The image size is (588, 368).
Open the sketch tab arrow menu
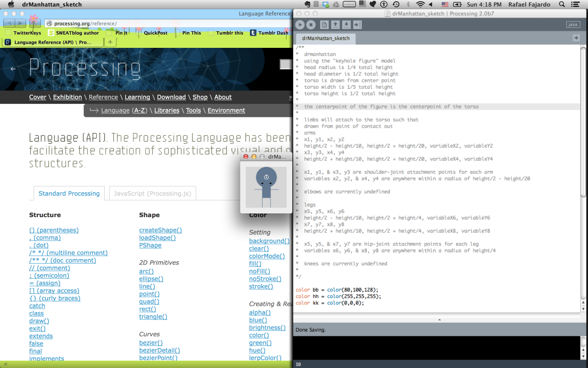pos(576,38)
